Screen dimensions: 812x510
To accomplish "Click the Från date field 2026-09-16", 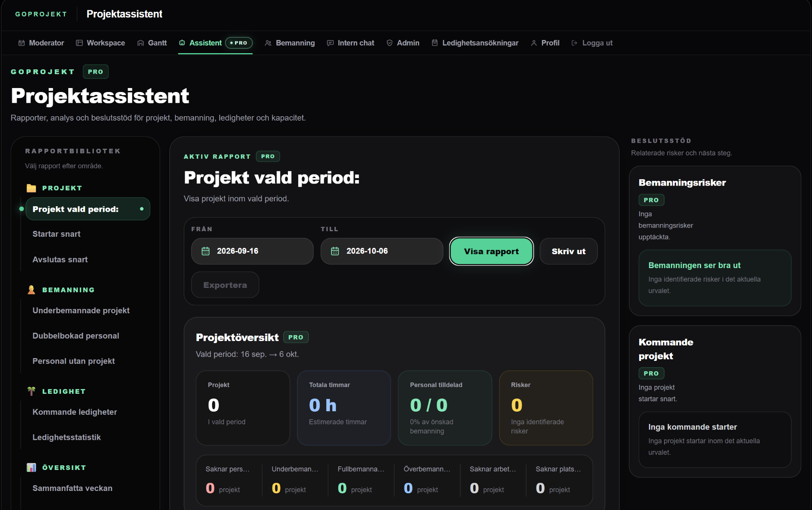I will coord(252,251).
